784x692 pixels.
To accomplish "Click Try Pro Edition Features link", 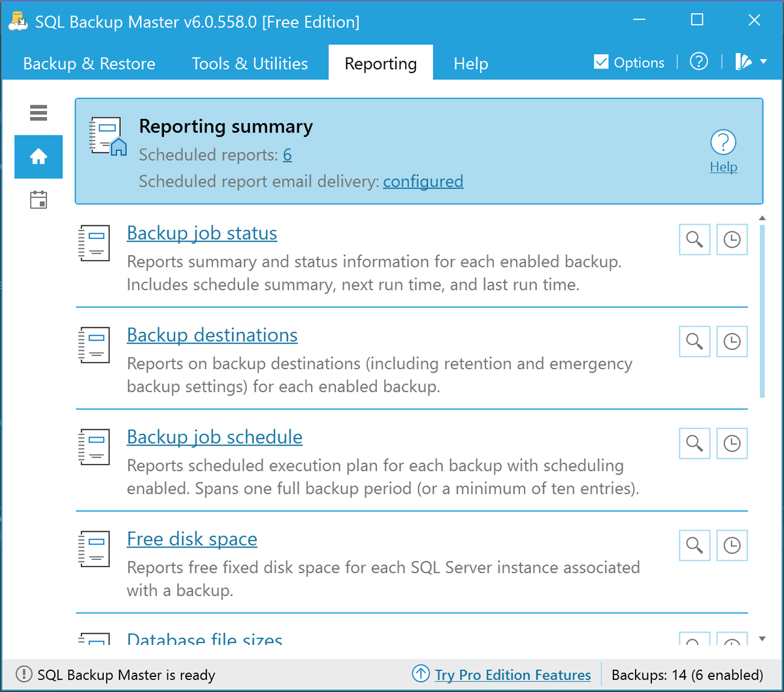I will point(512,675).
